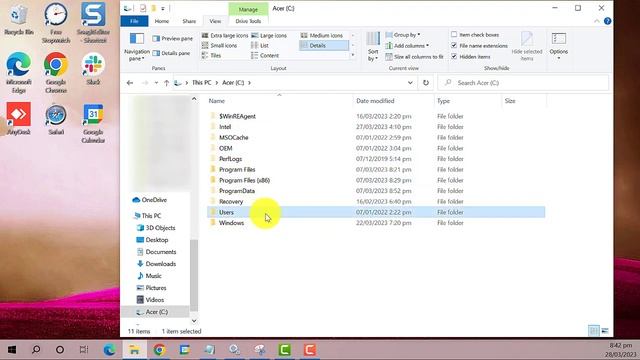This screenshot has height=360, width=640.
Task: Click Size all columns to fit
Action: [415, 57]
